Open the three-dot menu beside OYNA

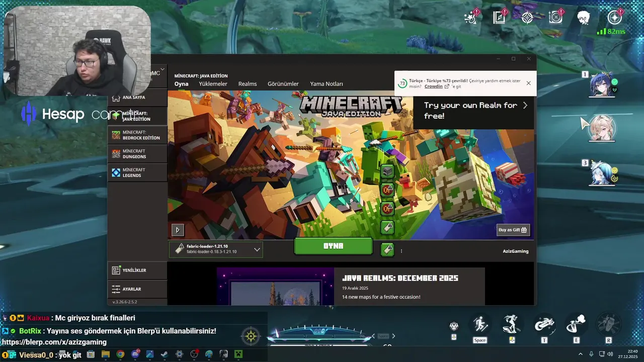401,251
